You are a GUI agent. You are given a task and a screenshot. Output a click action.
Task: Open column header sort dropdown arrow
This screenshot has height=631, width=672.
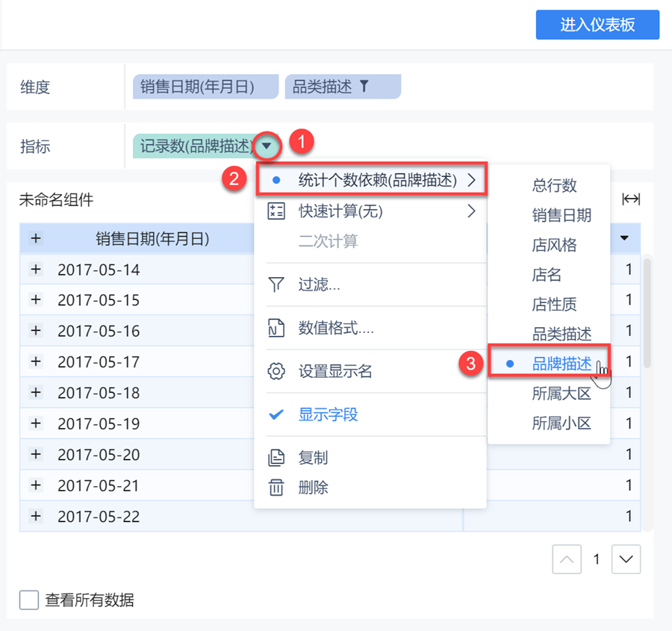click(625, 239)
